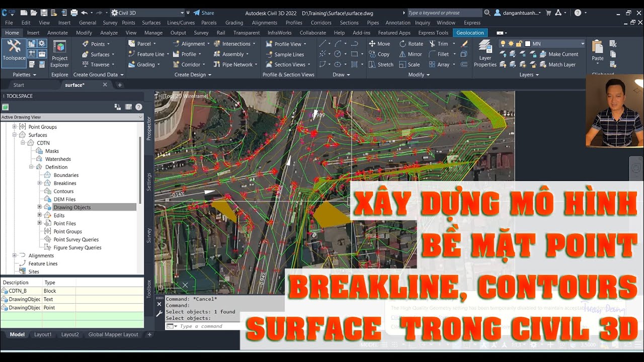Switch to the Analyze ribbon tab
The width and height of the screenshot is (644, 362).
109,33
